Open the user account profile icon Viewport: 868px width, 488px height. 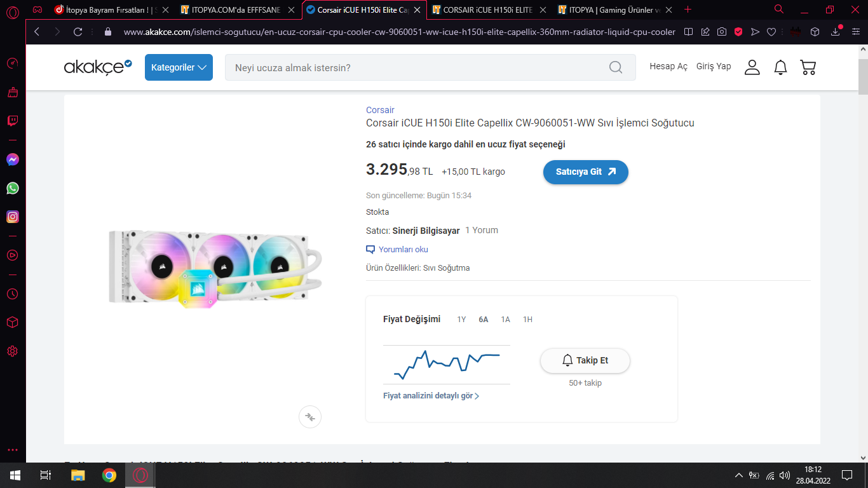pos(752,67)
